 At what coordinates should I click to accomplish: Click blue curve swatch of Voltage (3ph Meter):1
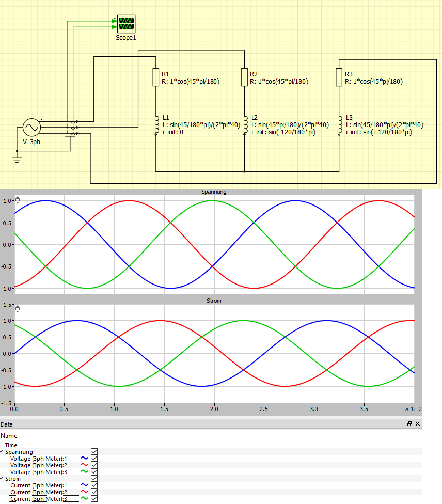point(84,458)
